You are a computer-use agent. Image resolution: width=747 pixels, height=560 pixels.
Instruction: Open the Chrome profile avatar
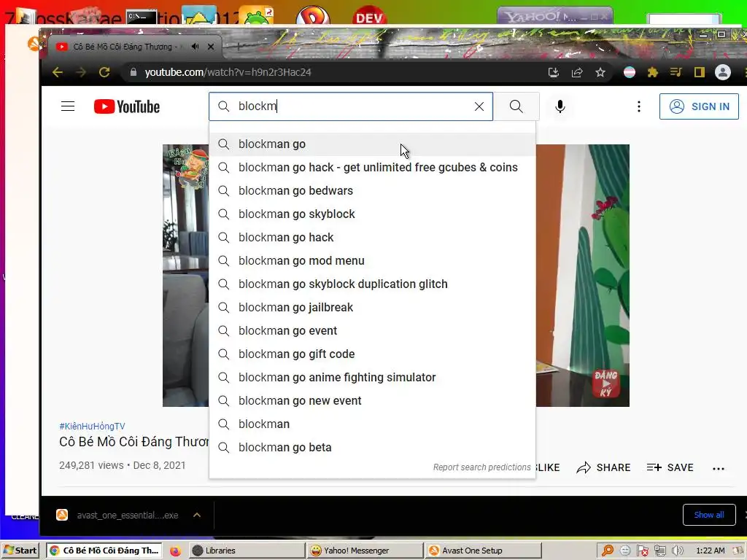(723, 72)
